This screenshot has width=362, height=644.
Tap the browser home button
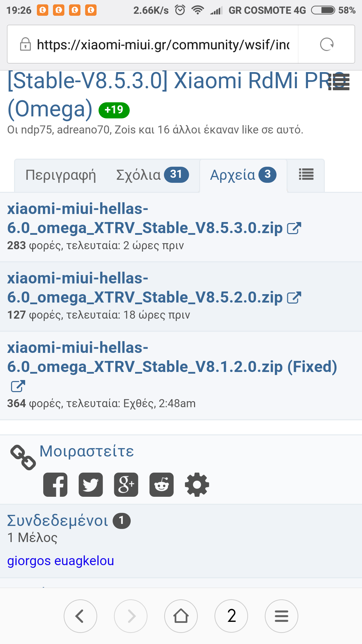[181, 616]
